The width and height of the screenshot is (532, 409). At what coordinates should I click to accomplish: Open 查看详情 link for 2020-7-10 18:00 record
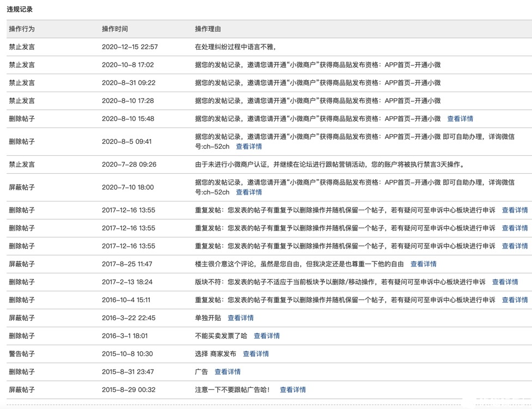[x=249, y=192]
